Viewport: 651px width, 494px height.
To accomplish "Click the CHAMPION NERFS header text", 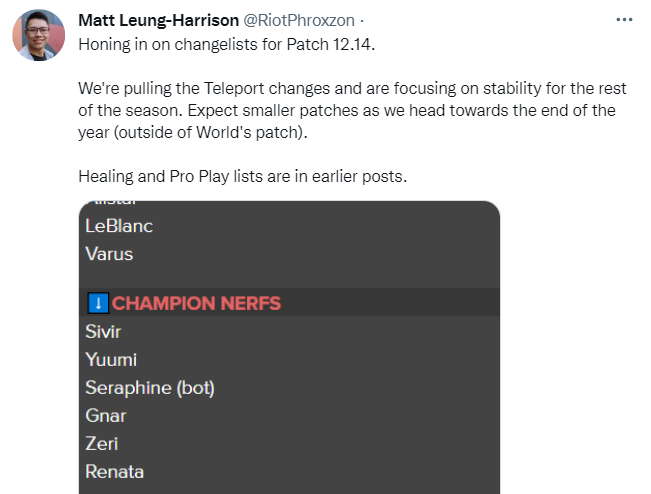I will 196,303.
